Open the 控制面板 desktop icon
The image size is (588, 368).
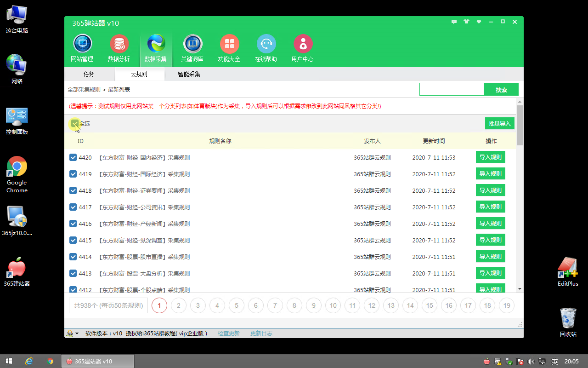click(x=17, y=121)
